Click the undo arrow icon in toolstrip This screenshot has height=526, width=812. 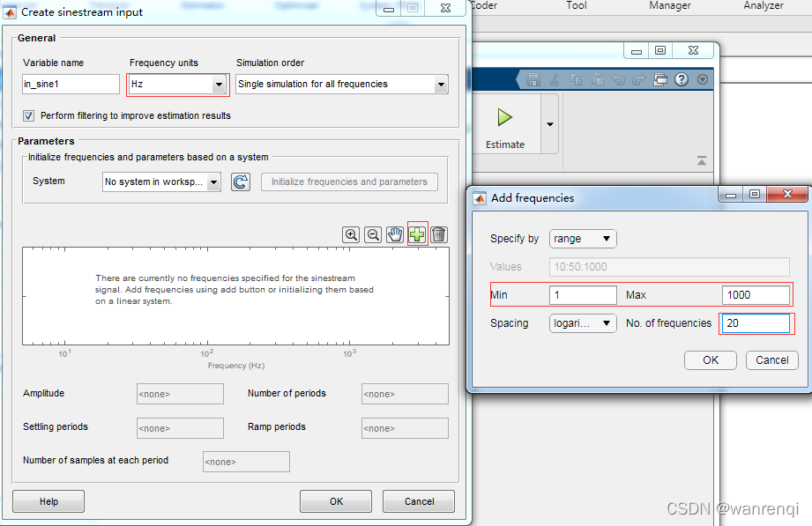[x=618, y=79]
